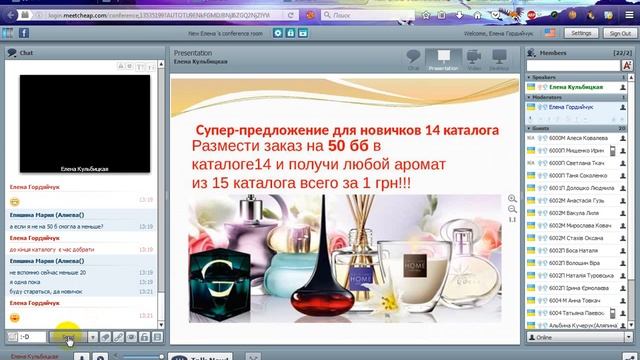Viewport: 640px width, 360px height.
Task: Click the browser downloads arrow icon
Action: (x=459, y=16)
